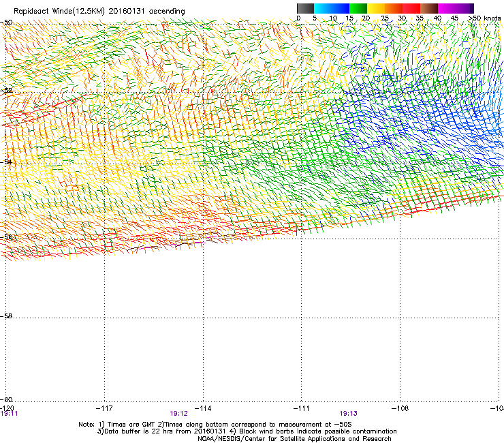
Task: Click the 19:13 pass time label
Action: tap(349, 414)
